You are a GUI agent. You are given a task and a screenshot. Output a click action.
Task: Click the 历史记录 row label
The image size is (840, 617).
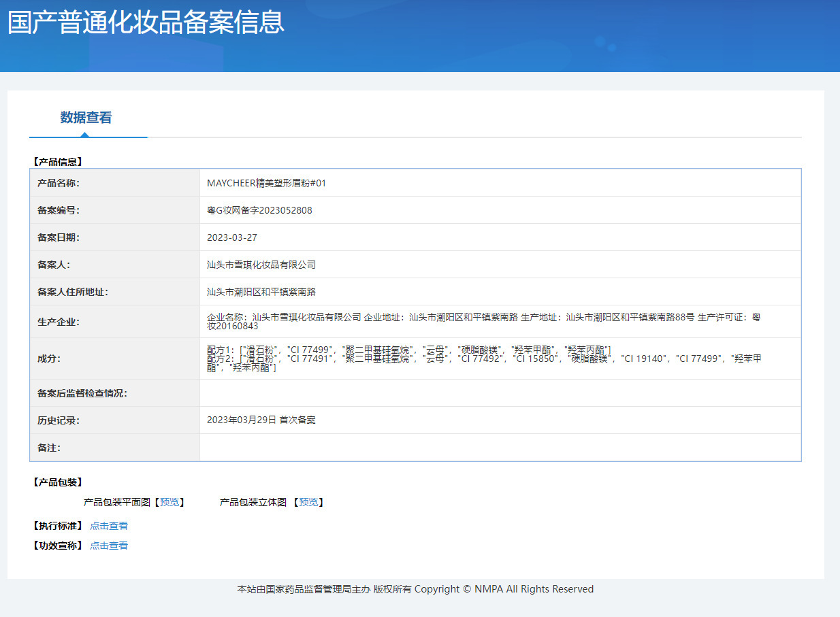(x=59, y=420)
